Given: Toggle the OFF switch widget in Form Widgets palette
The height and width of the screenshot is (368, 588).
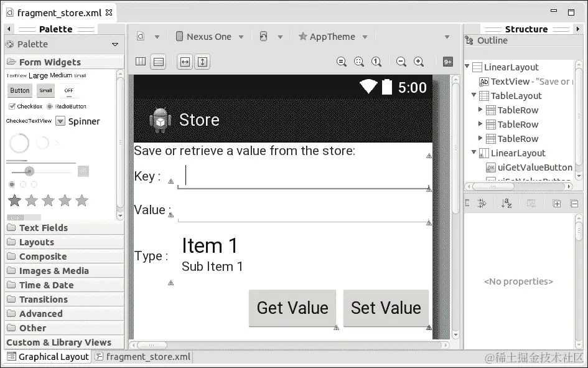Looking at the screenshot, I should 68,90.
